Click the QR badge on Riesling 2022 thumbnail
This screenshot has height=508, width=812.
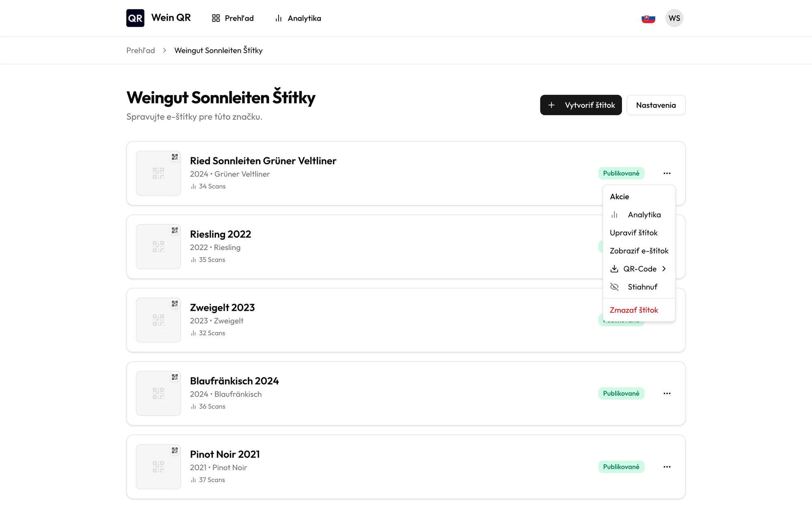click(175, 230)
